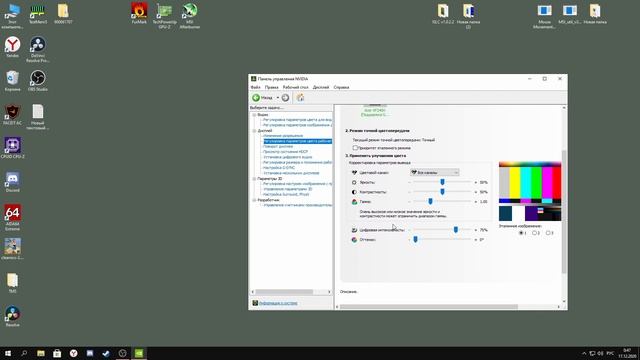Open MSI Afterburner desktop shortcut

(190, 16)
